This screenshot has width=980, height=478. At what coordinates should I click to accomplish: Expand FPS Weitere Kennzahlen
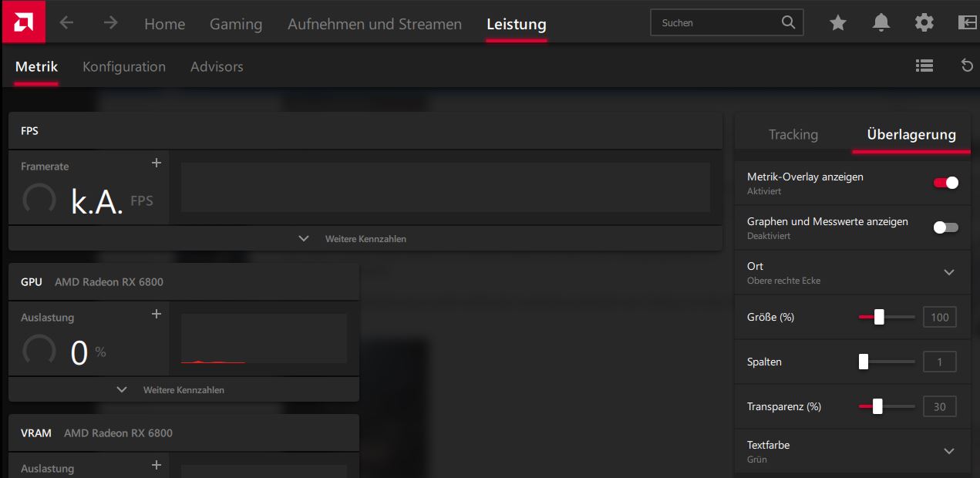tap(365, 238)
